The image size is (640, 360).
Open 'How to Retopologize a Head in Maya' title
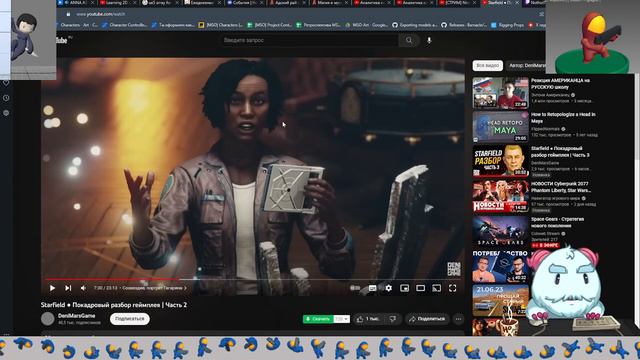[x=563, y=118]
